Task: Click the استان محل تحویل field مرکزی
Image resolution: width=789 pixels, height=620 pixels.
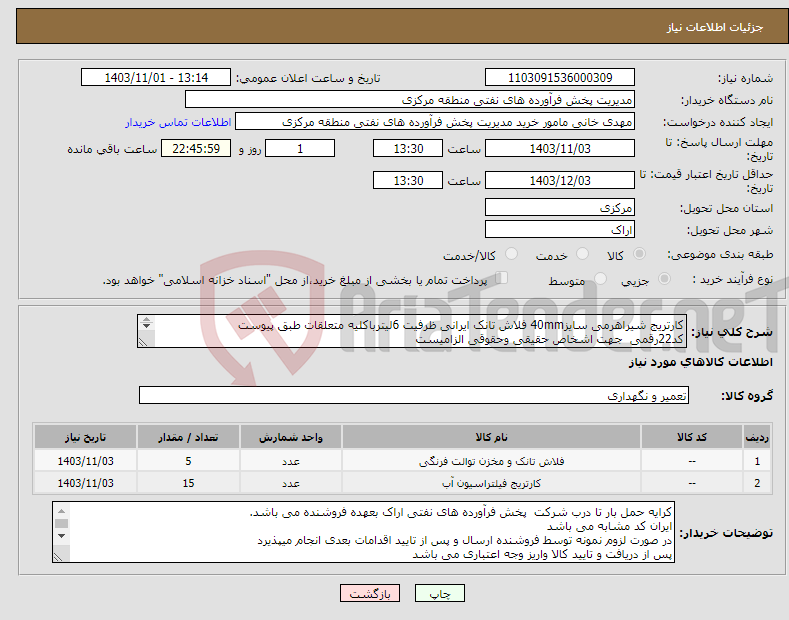Action: point(560,207)
